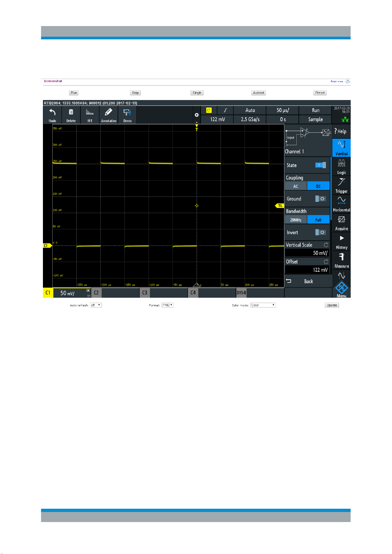Toggle the Invert switch
This screenshot has width=392, height=554.
[320, 232]
